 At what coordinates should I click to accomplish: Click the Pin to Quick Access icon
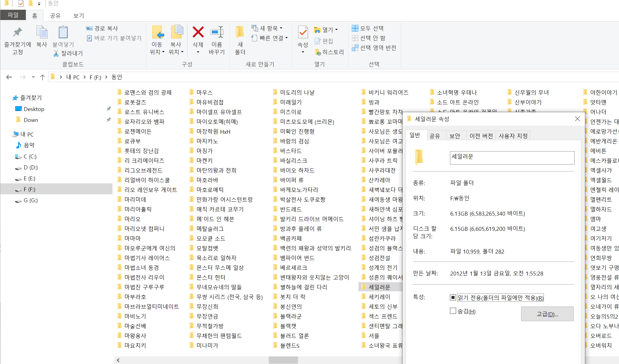pyautogui.click(x=17, y=32)
